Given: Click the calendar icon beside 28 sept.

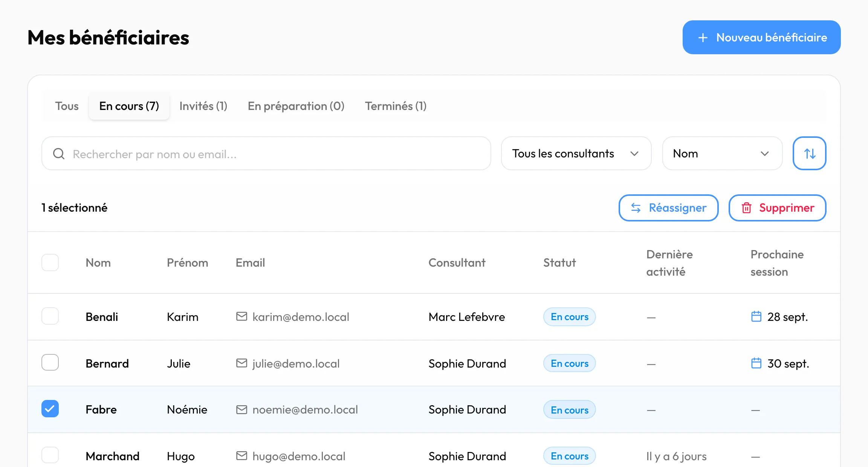Looking at the screenshot, I should [756, 316].
